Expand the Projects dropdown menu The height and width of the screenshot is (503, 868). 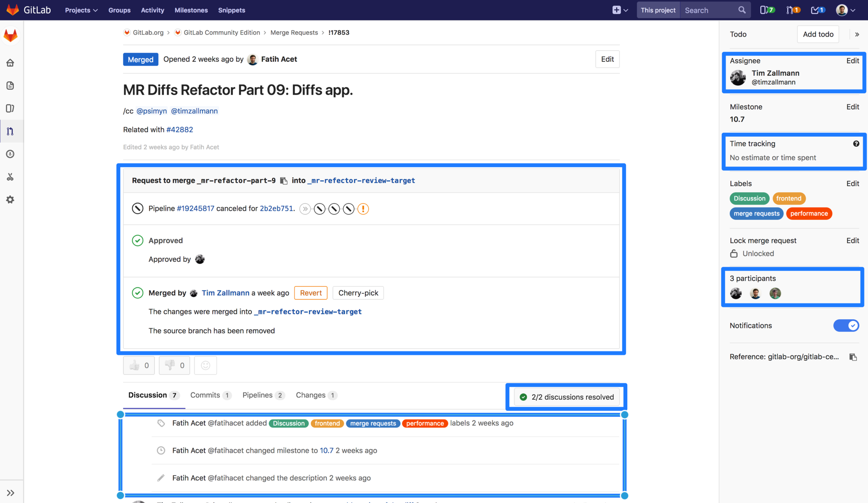point(81,10)
